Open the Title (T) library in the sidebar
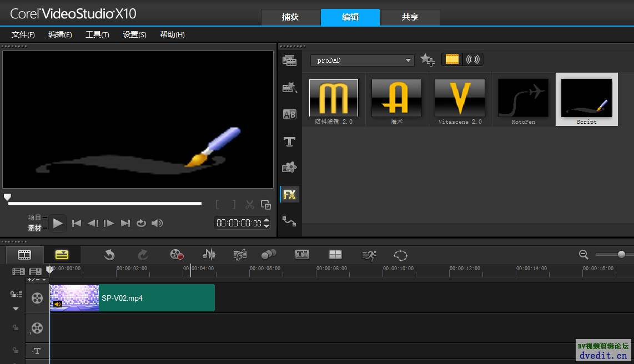 point(289,141)
